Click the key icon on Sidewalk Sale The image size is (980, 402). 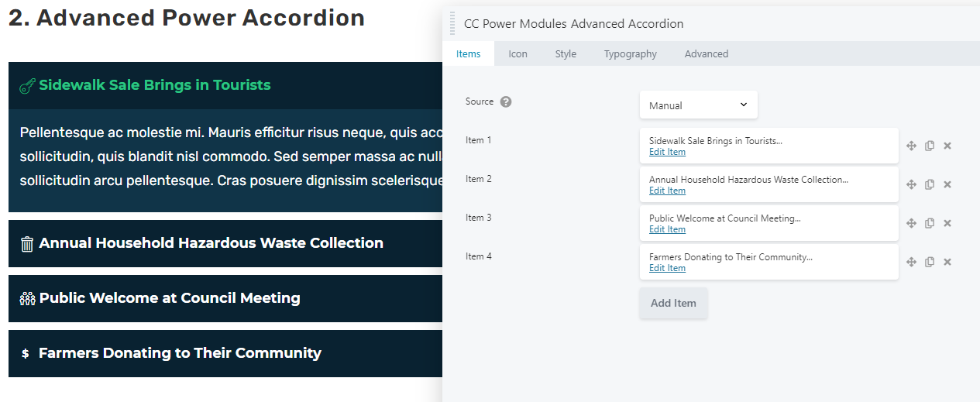pyautogui.click(x=27, y=86)
